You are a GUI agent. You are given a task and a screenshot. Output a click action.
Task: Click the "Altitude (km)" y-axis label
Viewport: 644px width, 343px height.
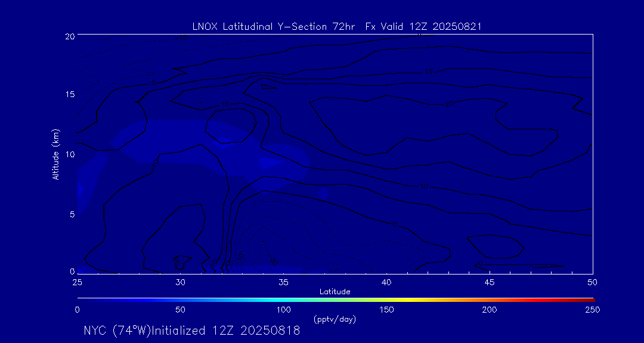[x=56, y=154]
